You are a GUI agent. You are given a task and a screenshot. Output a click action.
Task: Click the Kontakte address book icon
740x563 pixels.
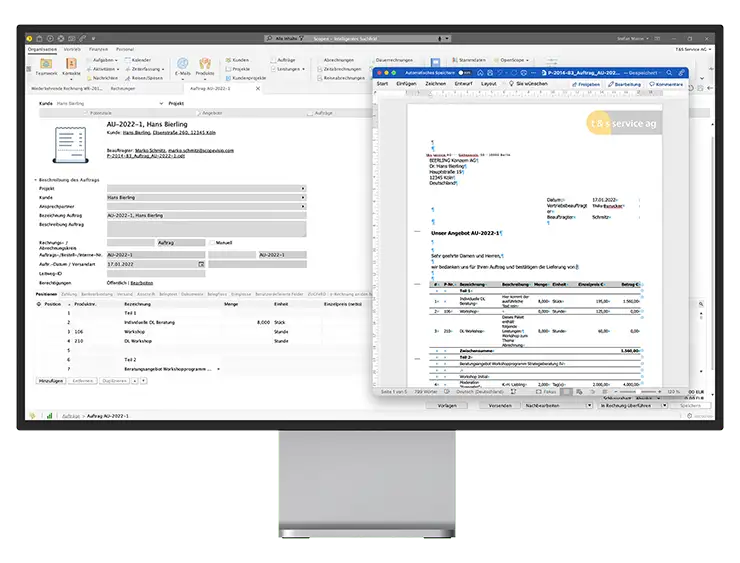72,64
